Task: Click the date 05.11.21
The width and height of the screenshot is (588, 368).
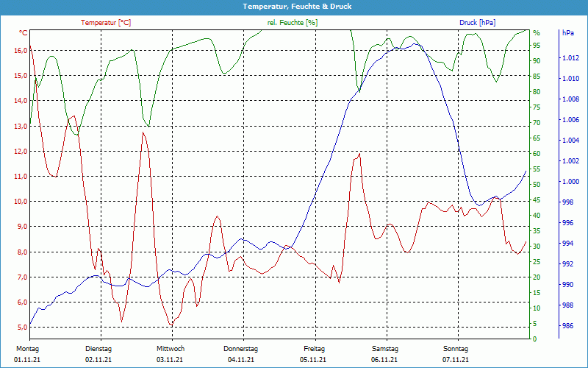Action: pos(313,360)
